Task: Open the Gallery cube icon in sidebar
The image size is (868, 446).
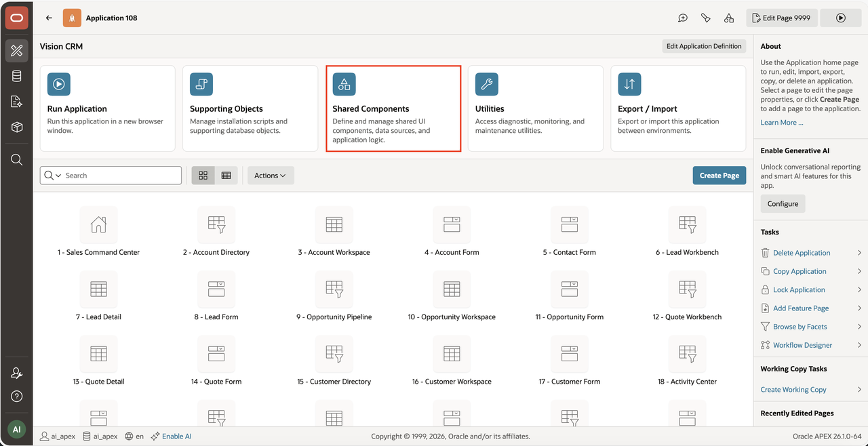Action: click(16, 127)
